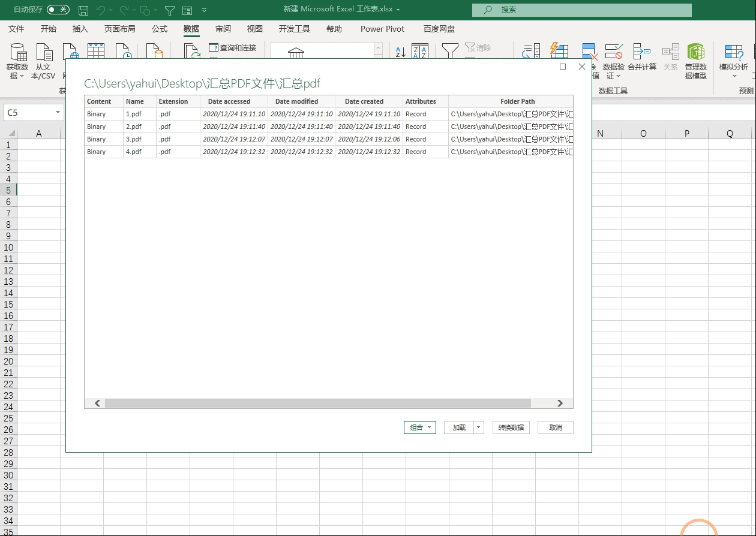Click the search magnifier in the title bar
The height and width of the screenshot is (536, 756).
488,10
